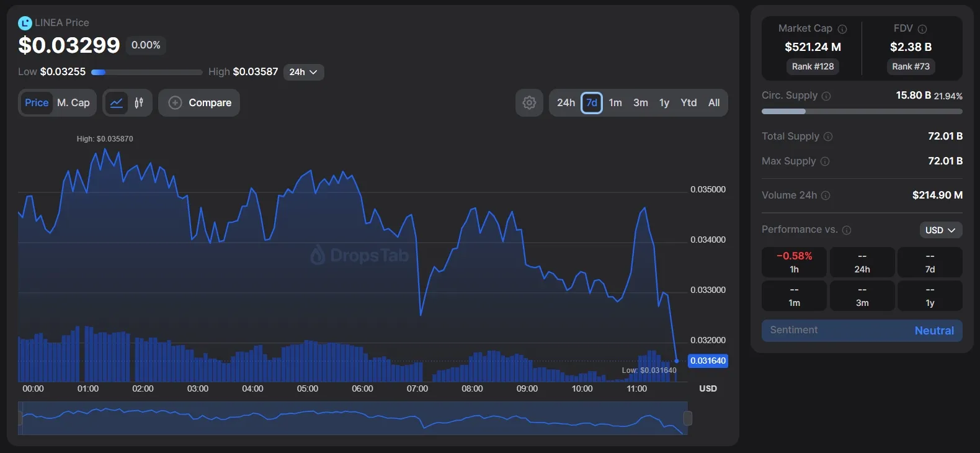Select the 24h timeframe tab
The height and width of the screenshot is (453, 980).
(566, 103)
